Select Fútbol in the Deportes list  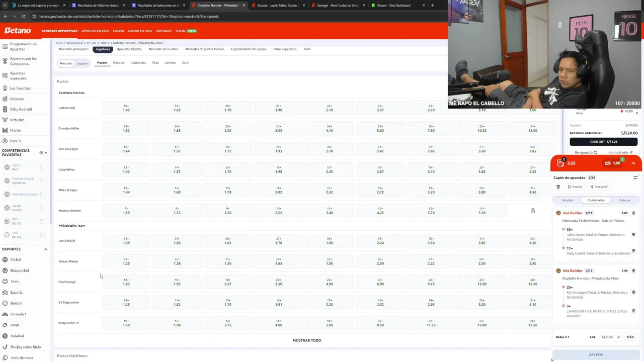tap(16, 259)
